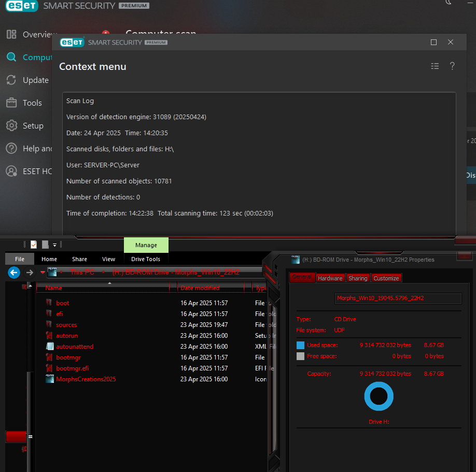This screenshot has width=476, height=472.
Task: Click the drive icon in Properties title bar
Action: click(x=296, y=260)
